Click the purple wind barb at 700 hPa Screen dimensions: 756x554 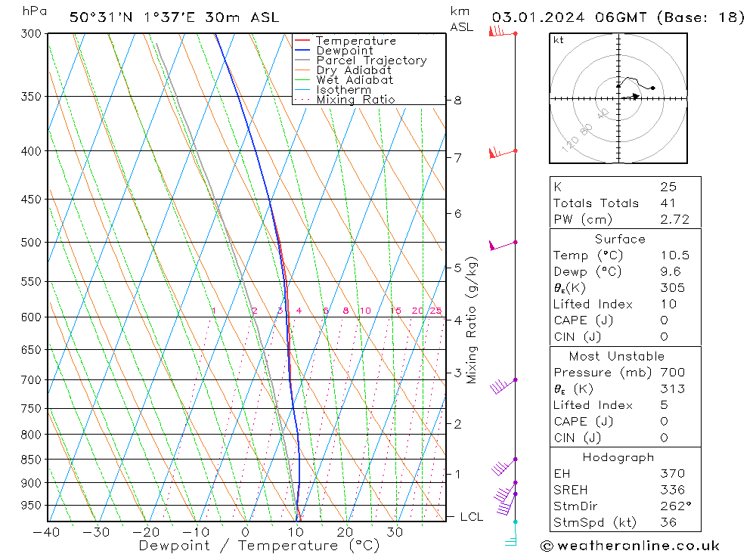(x=503, y=385)
